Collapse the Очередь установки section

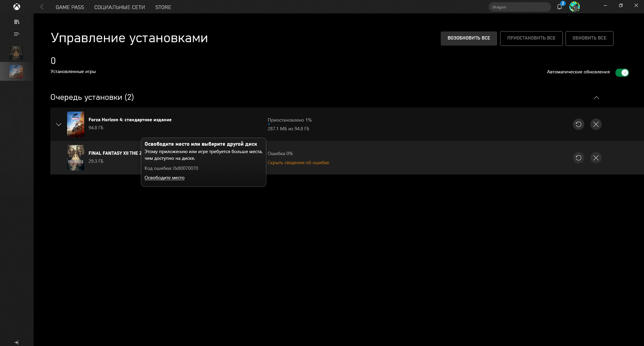coord(596,98)
